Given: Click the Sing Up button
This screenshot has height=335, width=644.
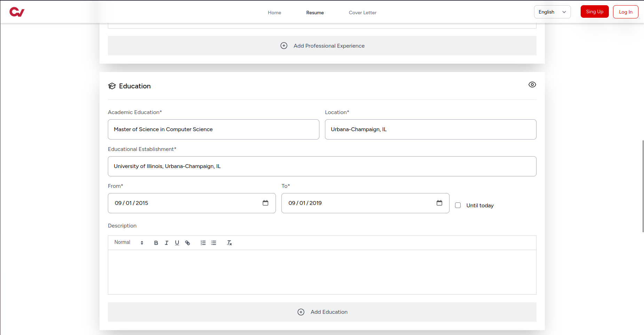Looking at the screenshot, I should tap(594, 11).
